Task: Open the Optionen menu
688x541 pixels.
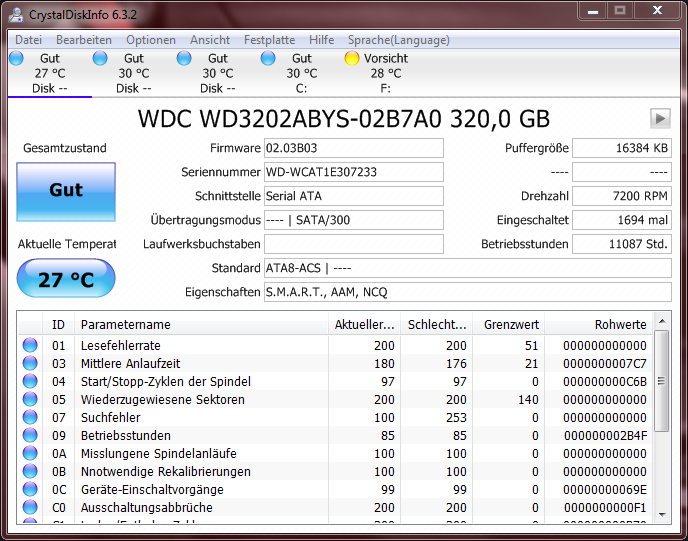Action: [x=151, y=40]
